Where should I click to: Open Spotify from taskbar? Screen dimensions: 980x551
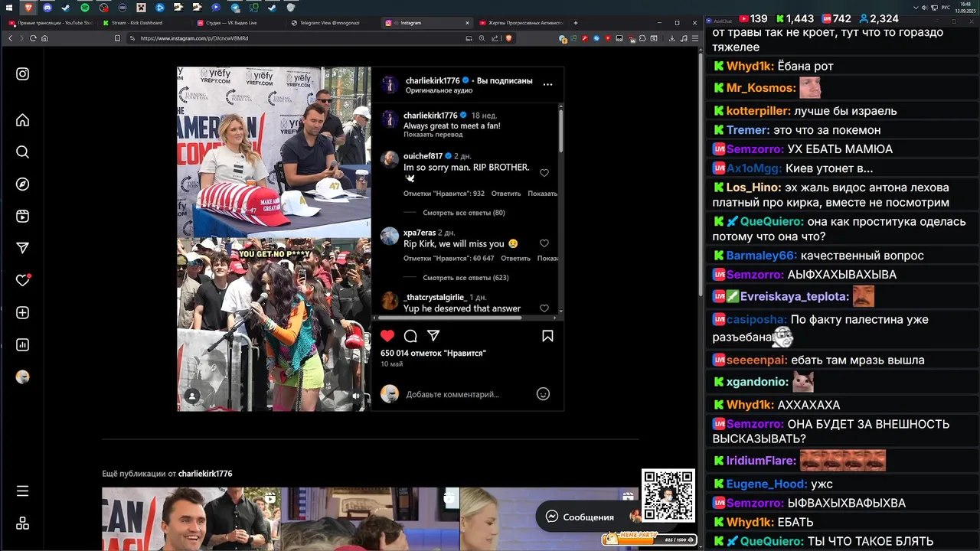pyautogui.click(x=85, y=8)
